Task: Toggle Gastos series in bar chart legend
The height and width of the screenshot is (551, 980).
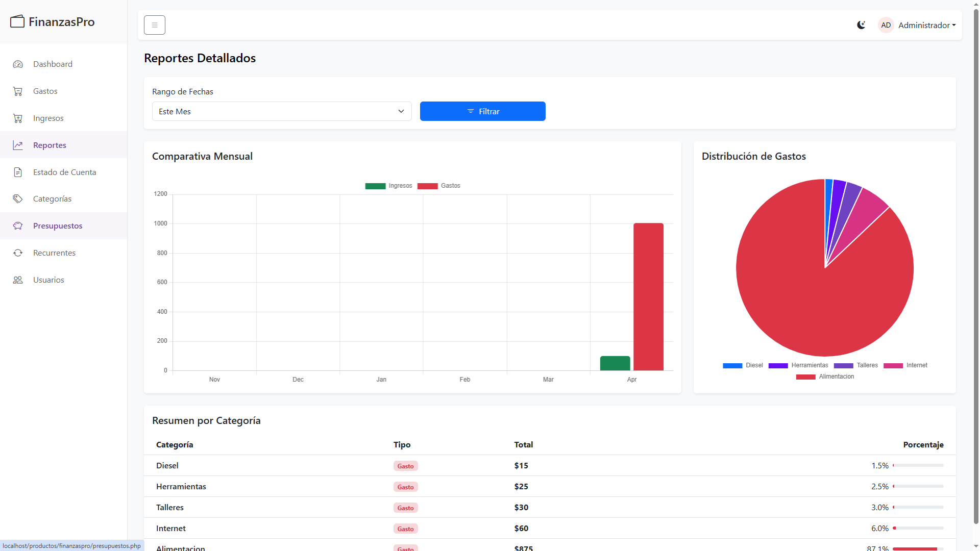Action: (439, 186)
